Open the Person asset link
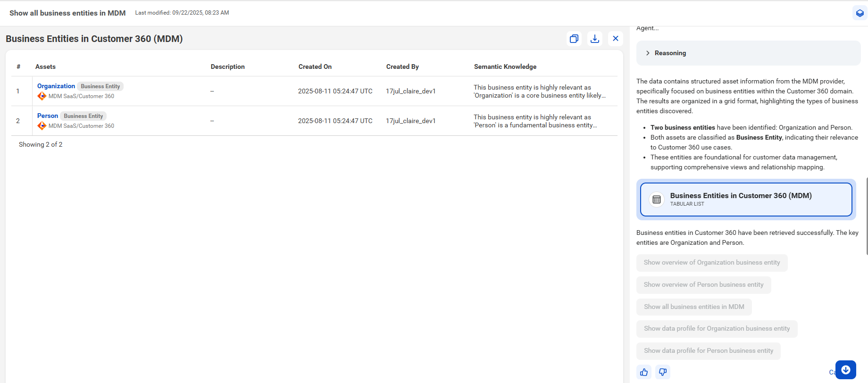The image size is (868, 383). point(48,116)
